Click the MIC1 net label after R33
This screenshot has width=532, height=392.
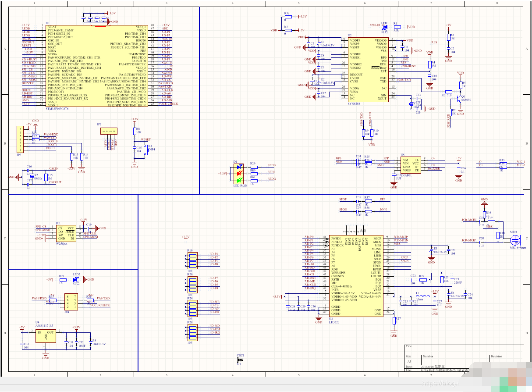point(521,162)
